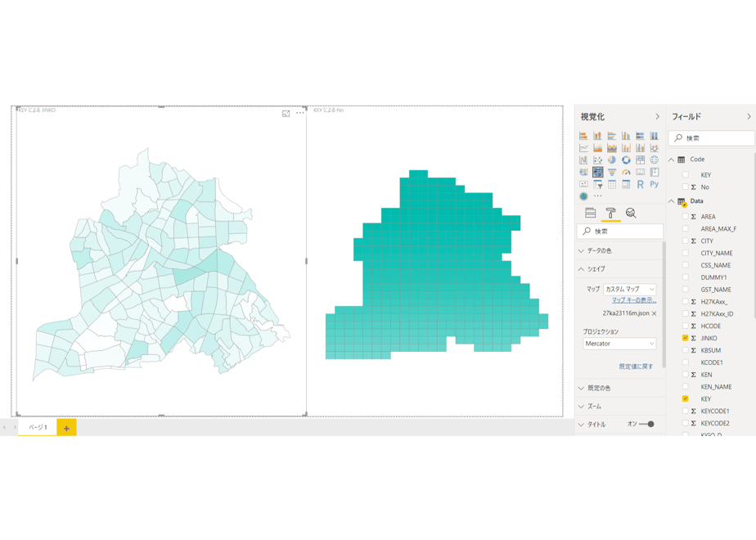
Task: Click the マップ キーの表示 link
Action: coord(634,300)
